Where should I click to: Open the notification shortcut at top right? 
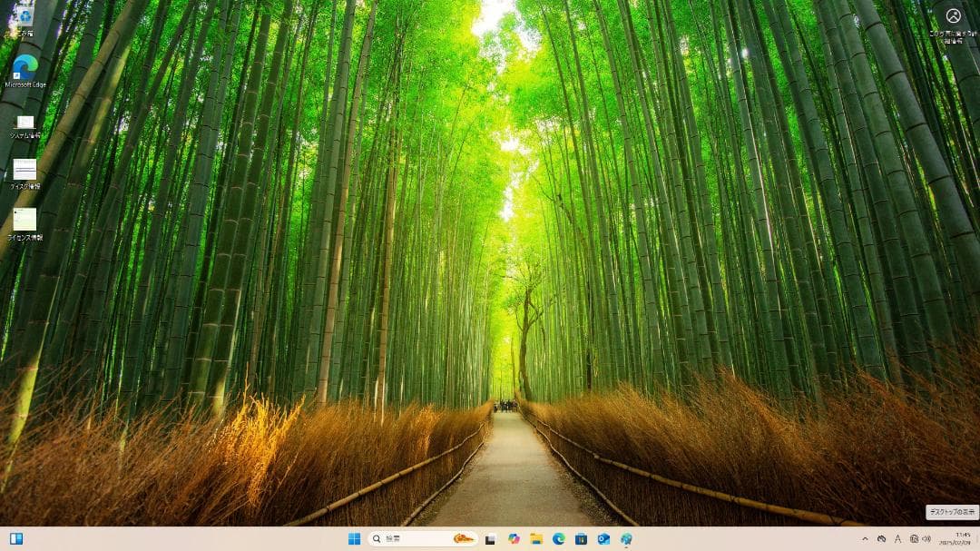[x=953, y=16]
